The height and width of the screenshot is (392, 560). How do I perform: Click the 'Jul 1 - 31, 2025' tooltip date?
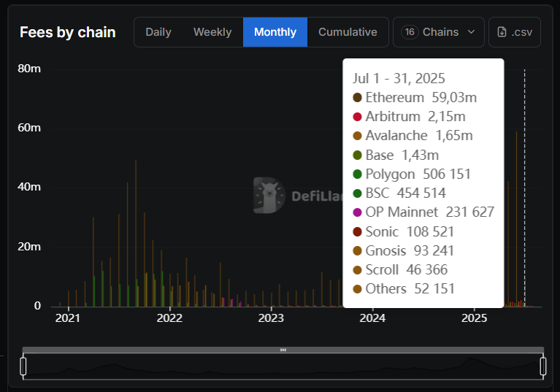coord(399,79)
